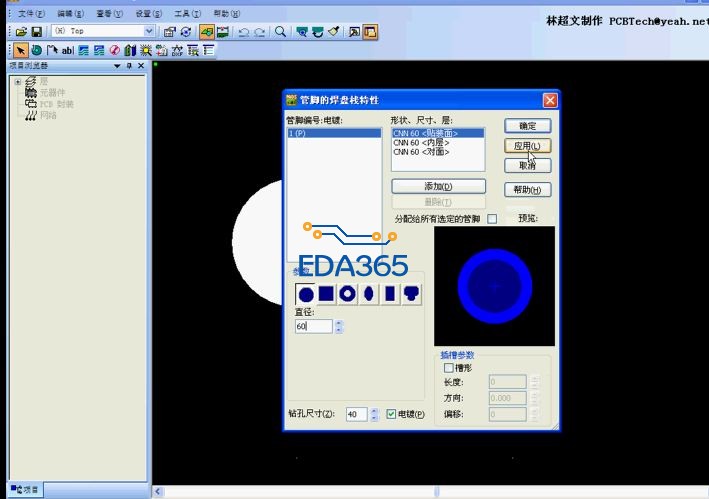Click the yellow starburst icon in drafting toolbar
This screenshot has height=499, width=709.
tap(146, 50)
